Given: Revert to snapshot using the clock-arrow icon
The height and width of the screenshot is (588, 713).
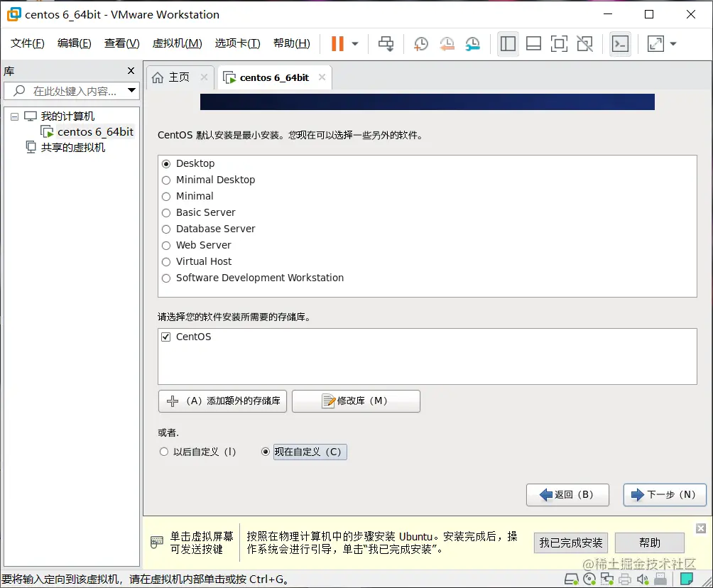Looking at the screenshot, I should (x=447, y=43).
